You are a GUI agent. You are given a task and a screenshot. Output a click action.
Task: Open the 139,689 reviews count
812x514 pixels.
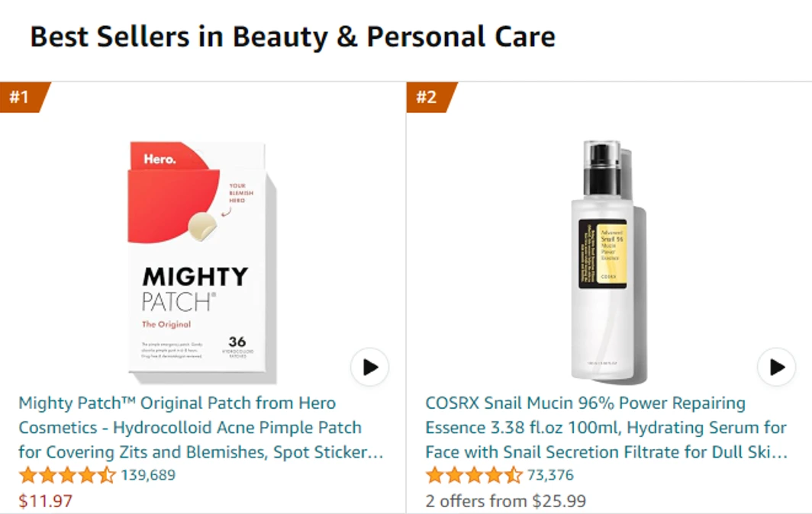(148, 474)
